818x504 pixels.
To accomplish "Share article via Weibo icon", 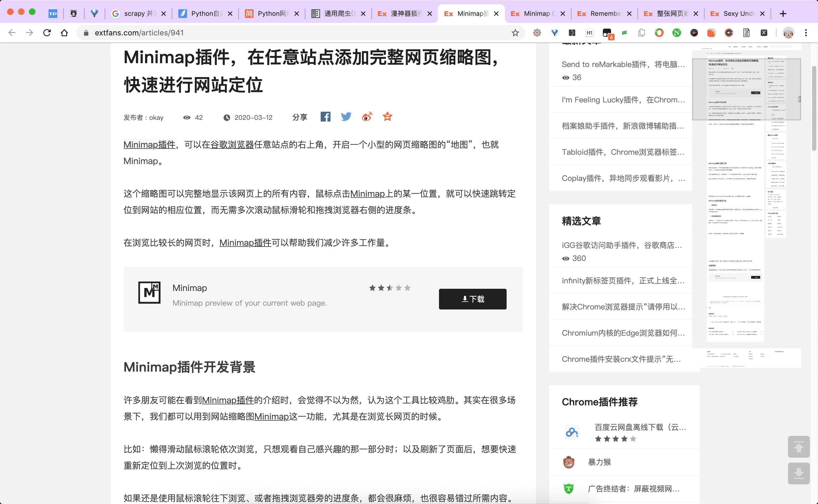I will coord(367,117).
